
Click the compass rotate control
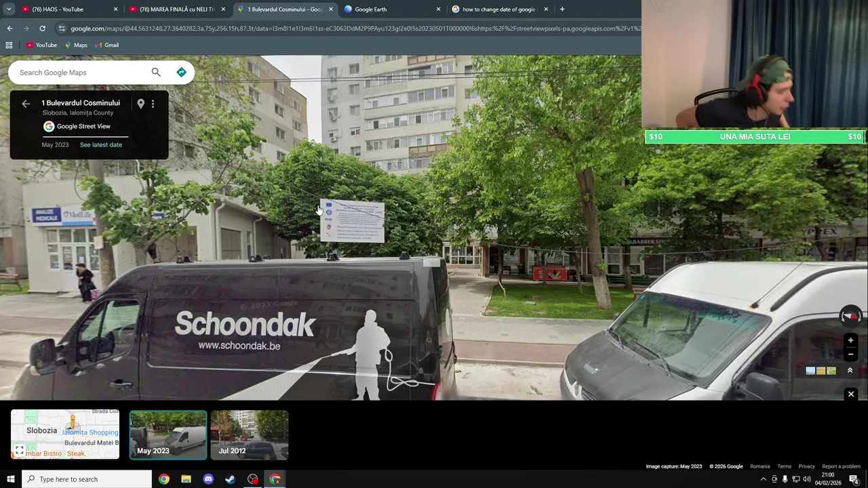point(851,316)
